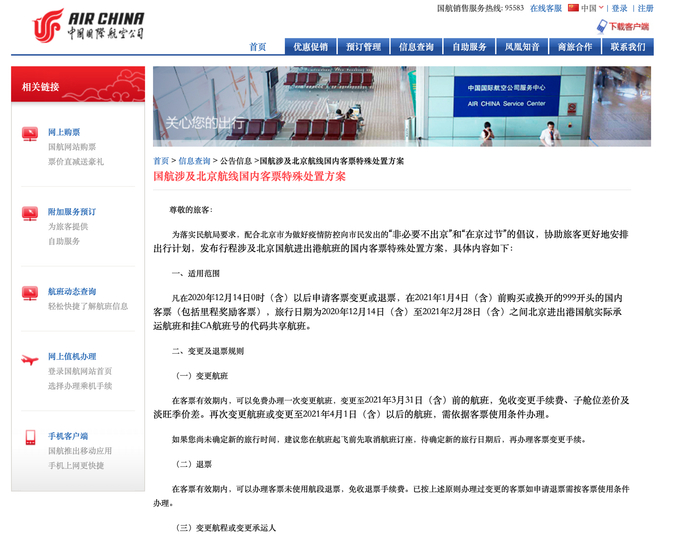Click the red 相关链接 sidebar header
The width and height of the screenshot is (700, 539).
coord(78,84)
